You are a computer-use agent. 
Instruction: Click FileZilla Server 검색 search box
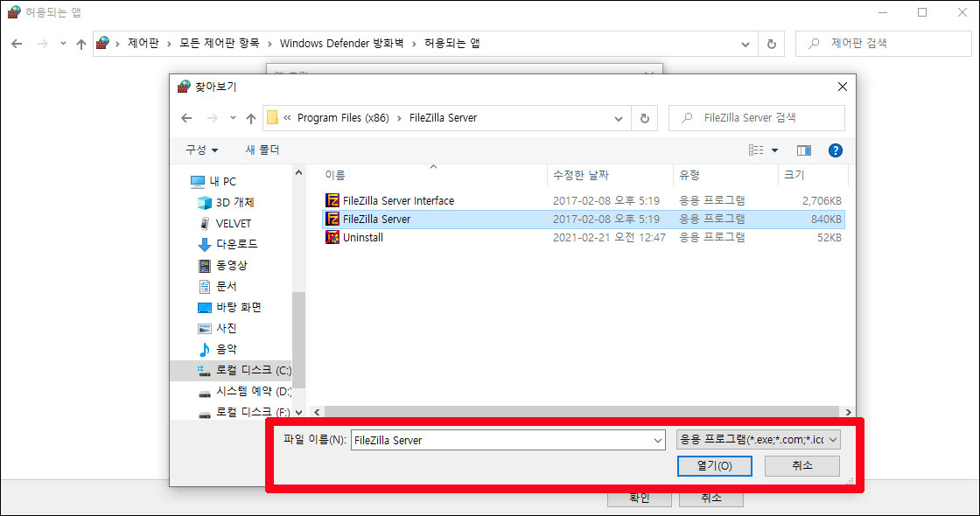pyautogui.click(x=757, y=118)
